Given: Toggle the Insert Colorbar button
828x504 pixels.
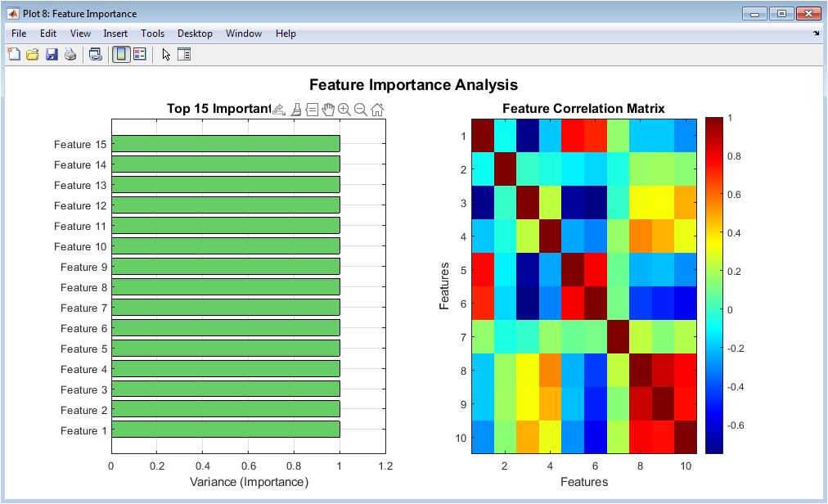Looking at the screenshot, I should click(121, 55).
